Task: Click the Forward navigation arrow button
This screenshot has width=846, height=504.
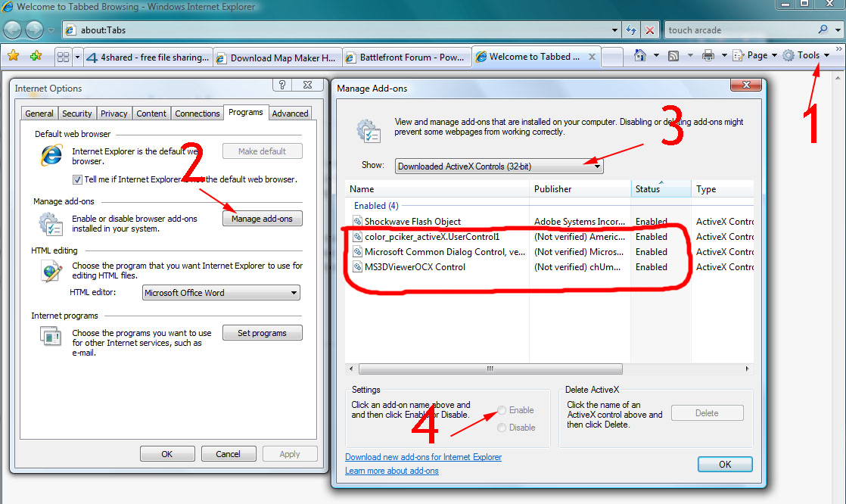Action: [34, 30]
